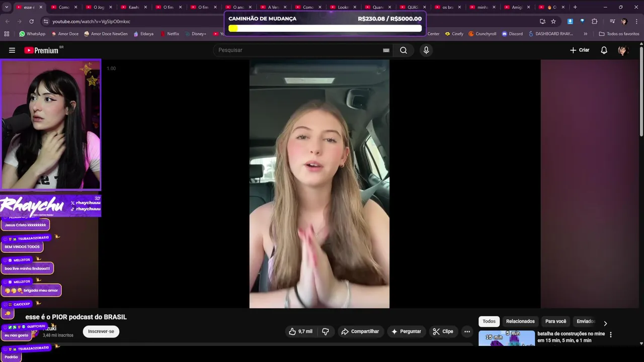Click the install app icon in address bar
This screenshot has height=362, width=644.
542,22
